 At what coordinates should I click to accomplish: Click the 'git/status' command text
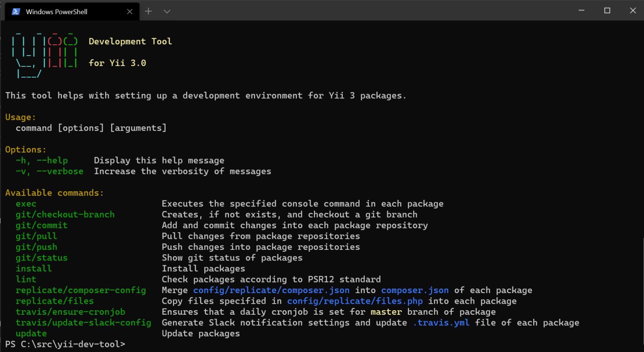click(42, 258)
